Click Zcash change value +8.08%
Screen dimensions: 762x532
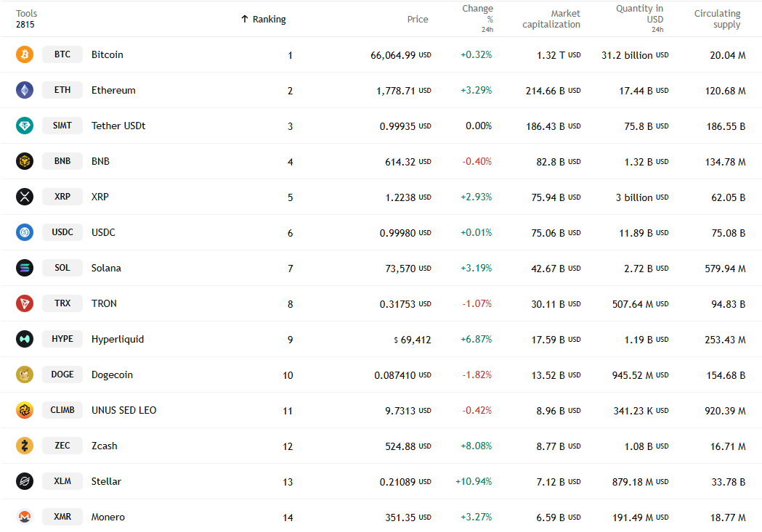[x=477, y=446]
